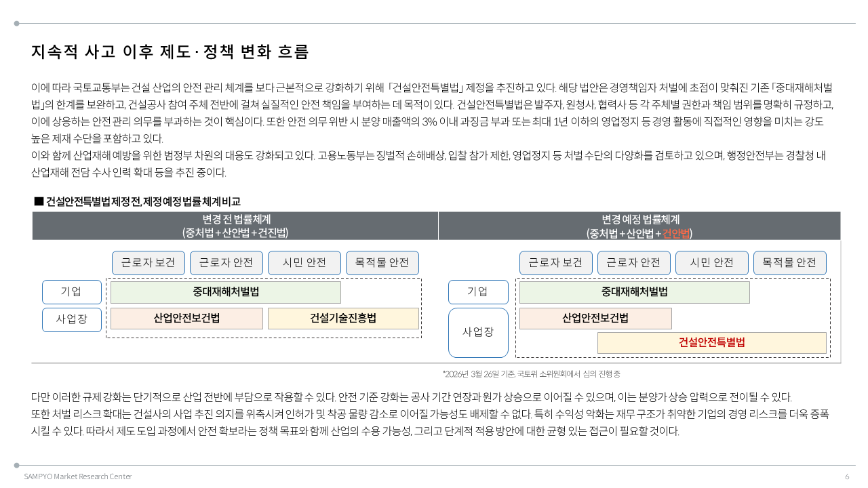The height and width of the screenshot is (488, 868).
Task: Click '근로자 보건' box under 변경 전 법률체계
Action: click(148, 263)
